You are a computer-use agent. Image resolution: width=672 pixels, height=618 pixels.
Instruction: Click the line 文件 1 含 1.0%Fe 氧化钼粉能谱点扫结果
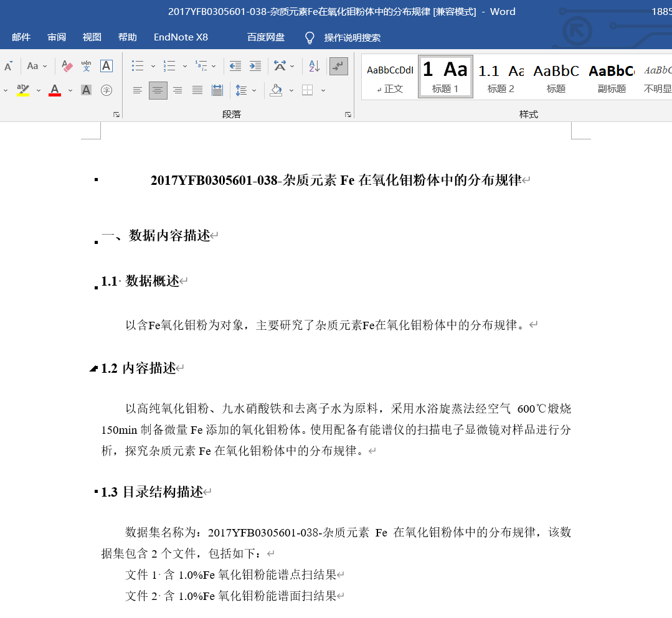pyautogui.click(x=231, y=574)
